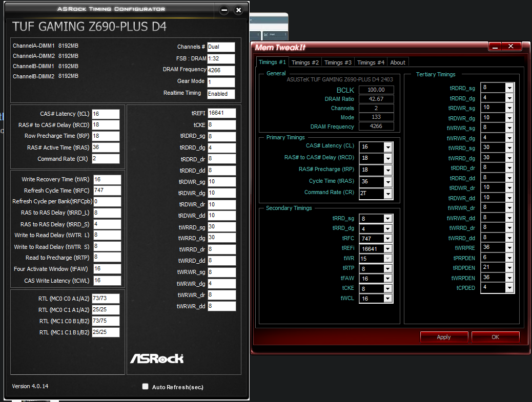Open the tFAW dropdown in Mem TweakIt
The height and width of the screenshot is (402, 532).
click(x=388, y=279)
